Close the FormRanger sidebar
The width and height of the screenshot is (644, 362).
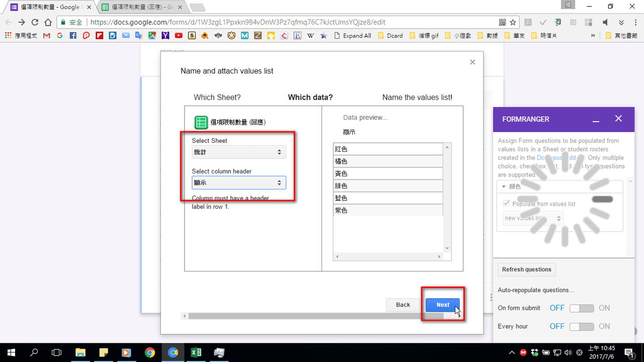pyautogui.click(x=618, y=119)
